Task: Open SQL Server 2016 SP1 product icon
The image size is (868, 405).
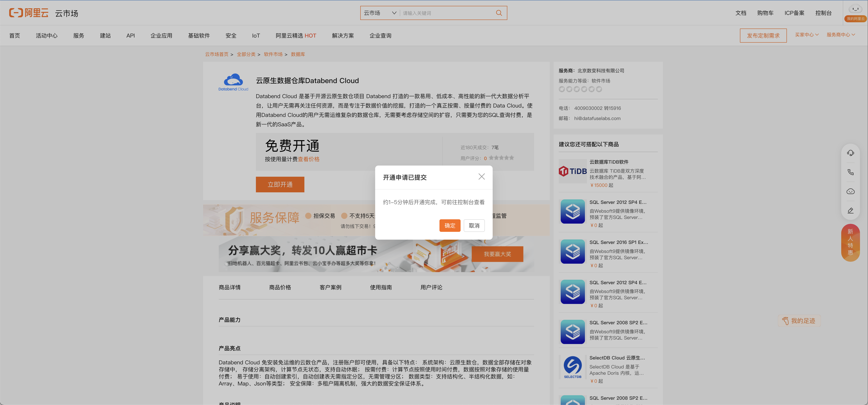Action: [x=572, y=251]
